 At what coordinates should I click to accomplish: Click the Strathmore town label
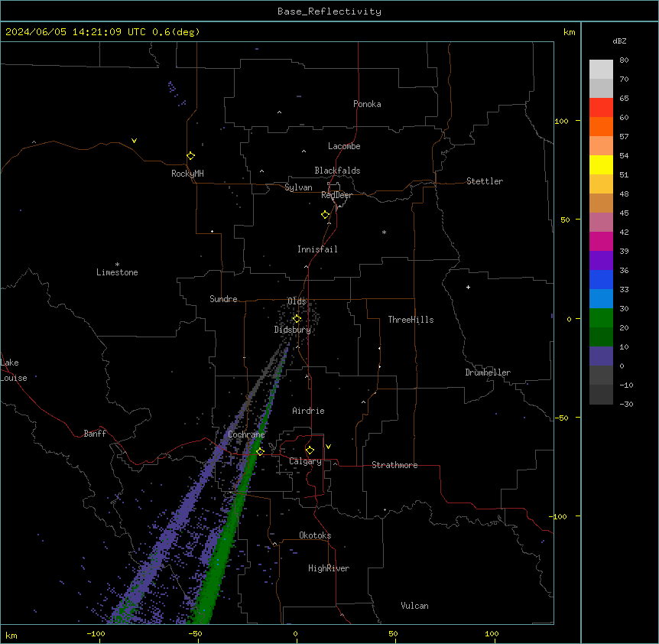pyautogui.click(x=394, y=465)
